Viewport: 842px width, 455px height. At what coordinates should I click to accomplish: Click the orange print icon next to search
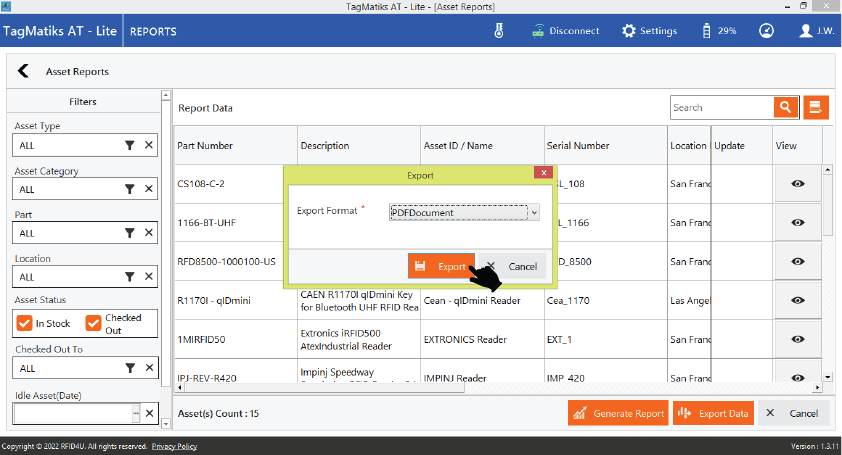click(816, 108)
